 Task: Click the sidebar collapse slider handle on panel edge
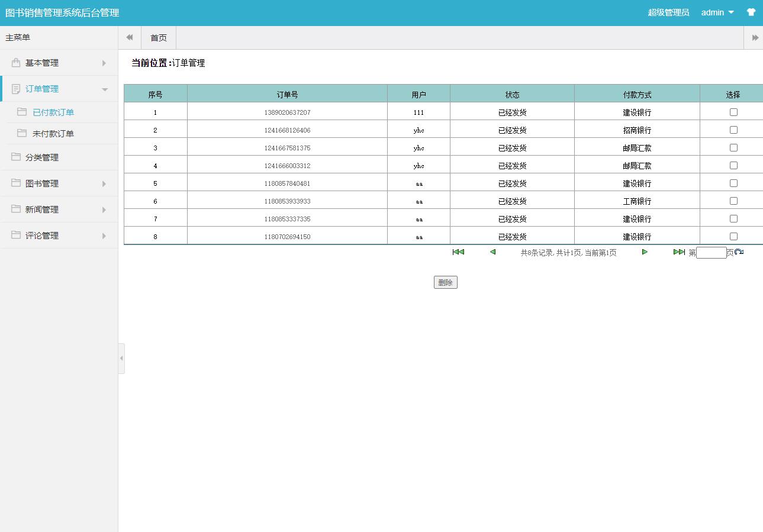tap(122, 358)
